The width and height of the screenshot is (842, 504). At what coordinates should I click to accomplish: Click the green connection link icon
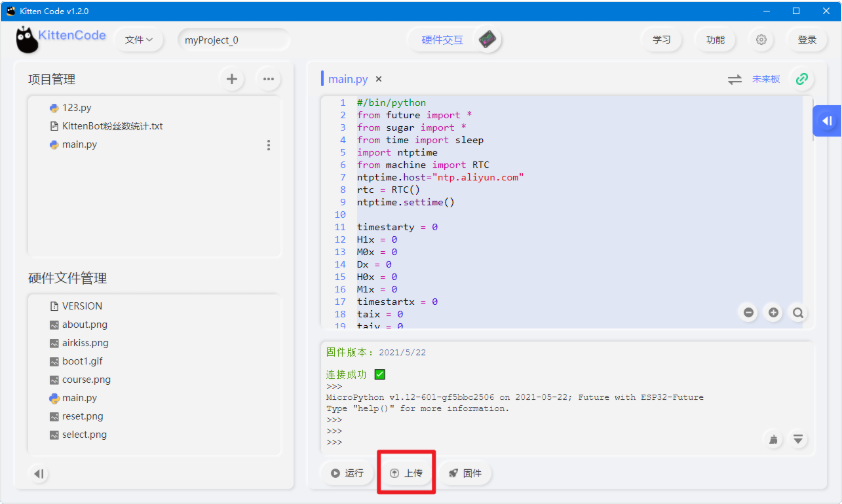pyautogui.click(x=802, y=79)
